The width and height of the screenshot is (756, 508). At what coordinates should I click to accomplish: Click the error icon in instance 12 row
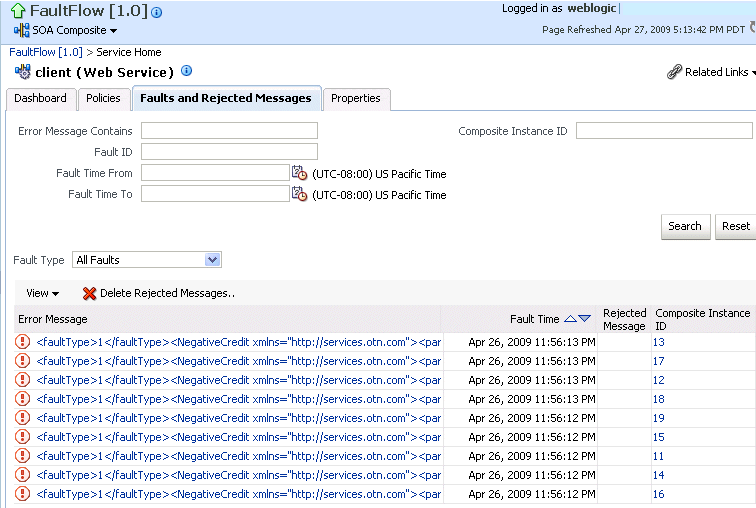click(23, 380)
